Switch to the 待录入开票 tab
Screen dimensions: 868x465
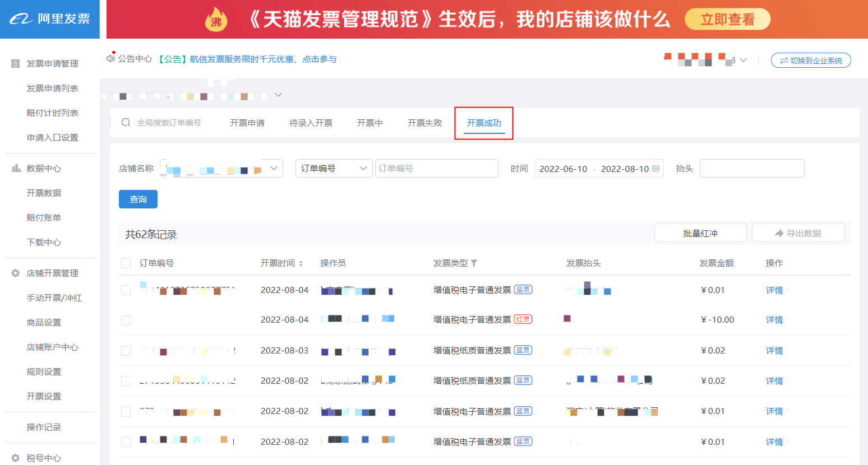coord(311,123)
